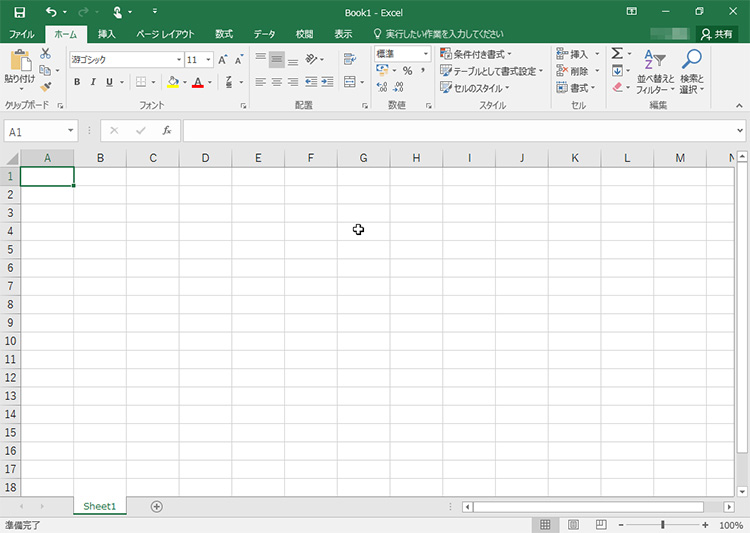Switch to Page Layout view in status bar
Screen dimensions: 750x533
pyautogui.click(x=574, y=524)
